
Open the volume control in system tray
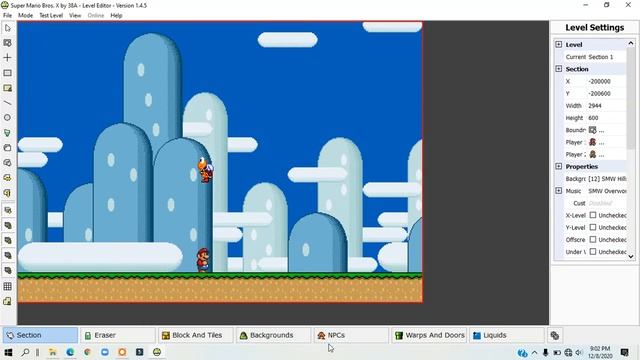click(x=579, y=352)
